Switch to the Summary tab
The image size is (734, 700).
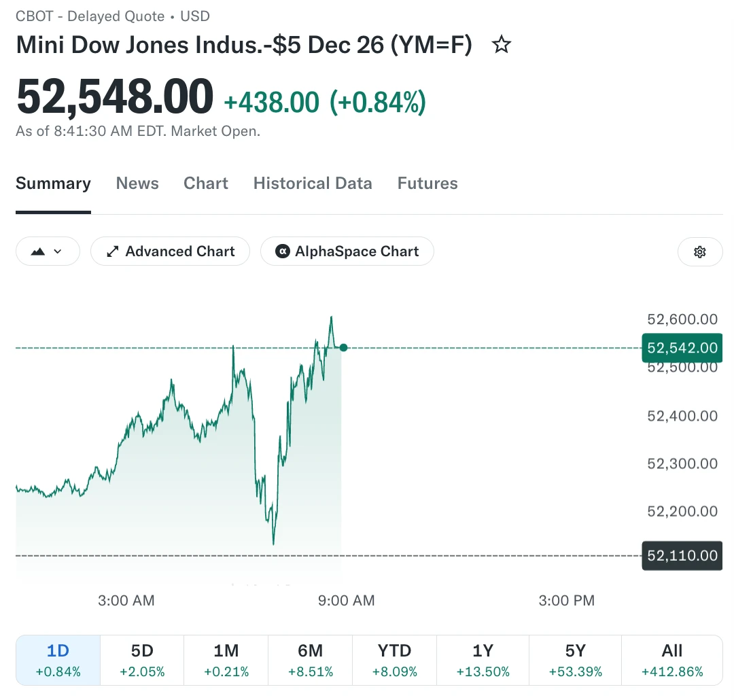click(x=54, y=183)
